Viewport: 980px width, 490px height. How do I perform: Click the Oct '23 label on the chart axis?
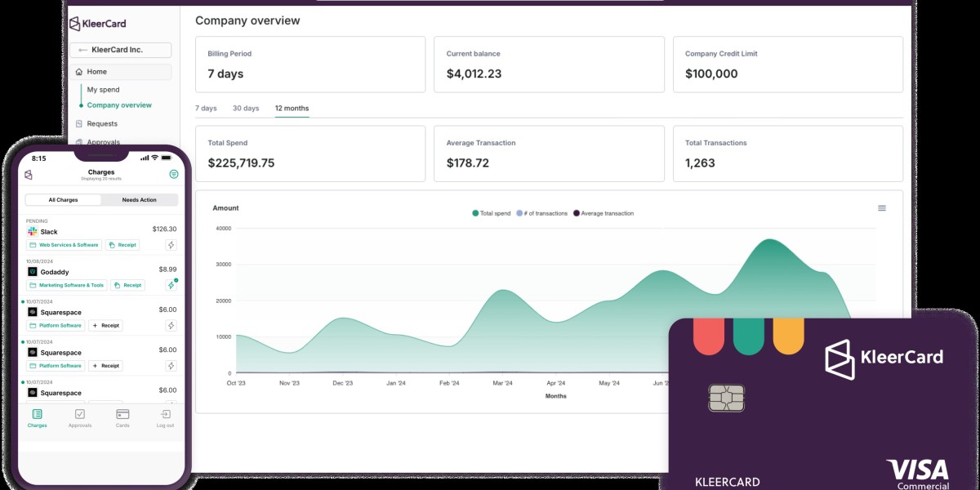(x=237, y=383)
